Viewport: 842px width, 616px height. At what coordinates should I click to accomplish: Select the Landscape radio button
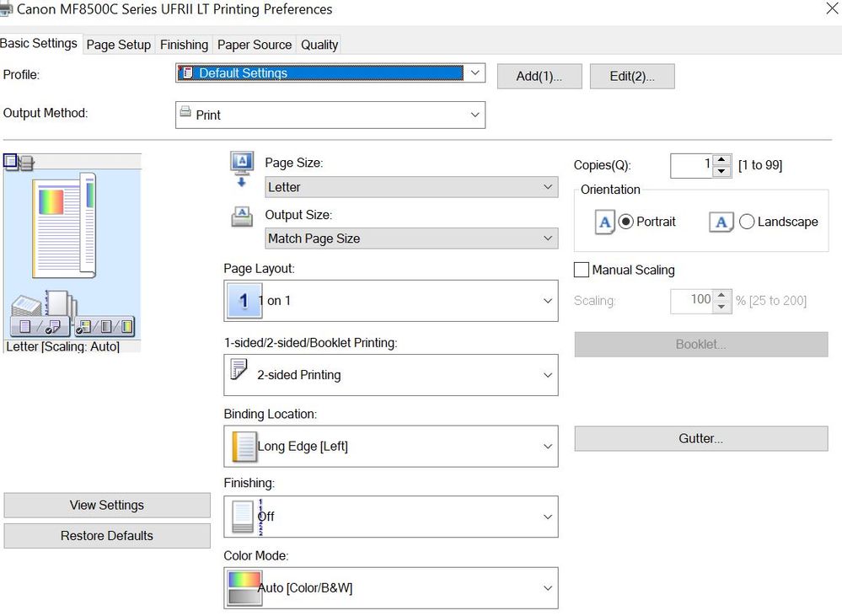pyautogui.click(x=747, y=222)
